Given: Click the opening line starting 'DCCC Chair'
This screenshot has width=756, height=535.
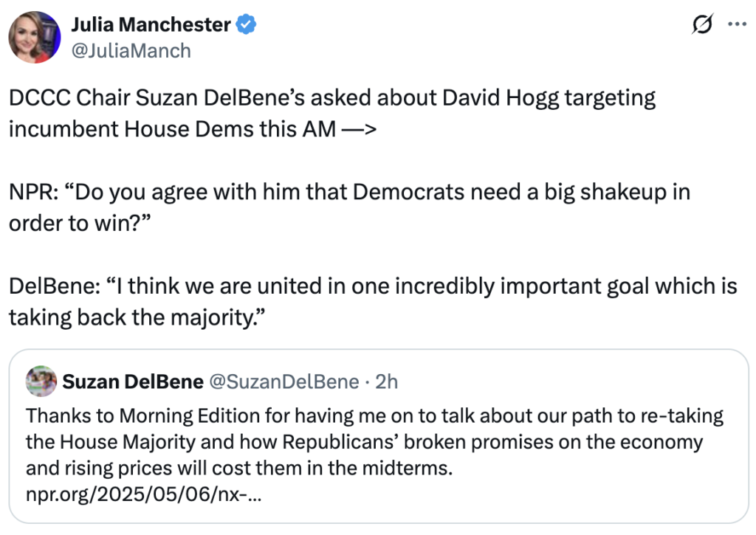Looking at the screenshot, I should [332, 98].
